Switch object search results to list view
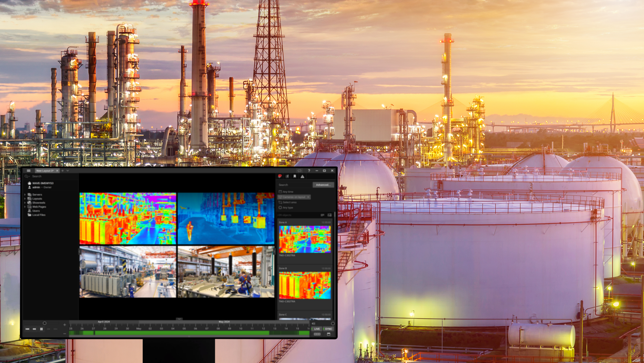Image resolution: width=644 pixels, height=363 pixels. (x=323, y=215)
